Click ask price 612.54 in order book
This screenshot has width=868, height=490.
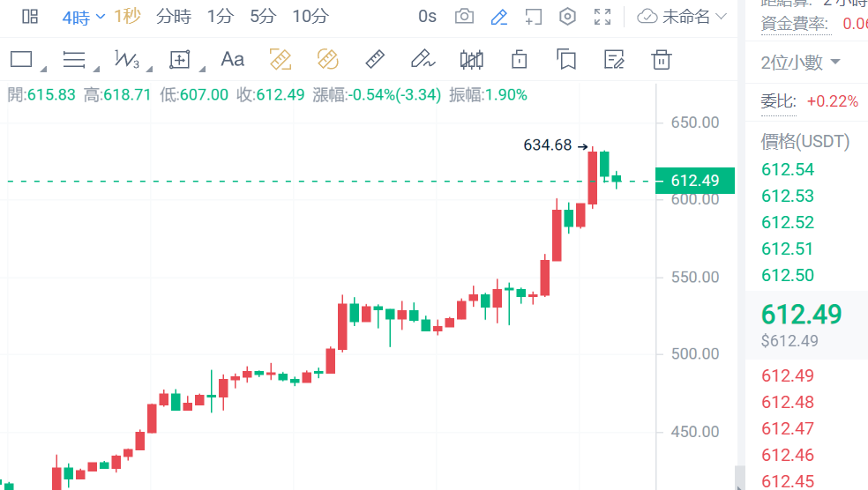(x=788, y=170)
